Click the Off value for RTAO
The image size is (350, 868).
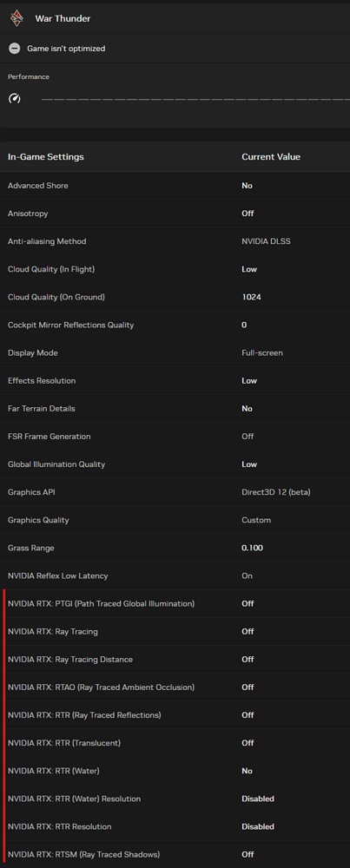[x=248, y=687]
